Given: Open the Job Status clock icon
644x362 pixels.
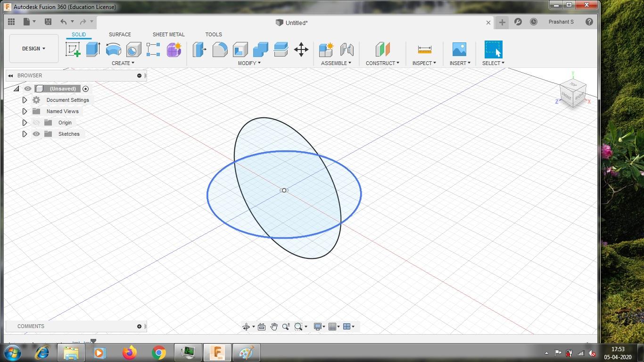Looking at the screenshot, I should click(x=534, y=22).
